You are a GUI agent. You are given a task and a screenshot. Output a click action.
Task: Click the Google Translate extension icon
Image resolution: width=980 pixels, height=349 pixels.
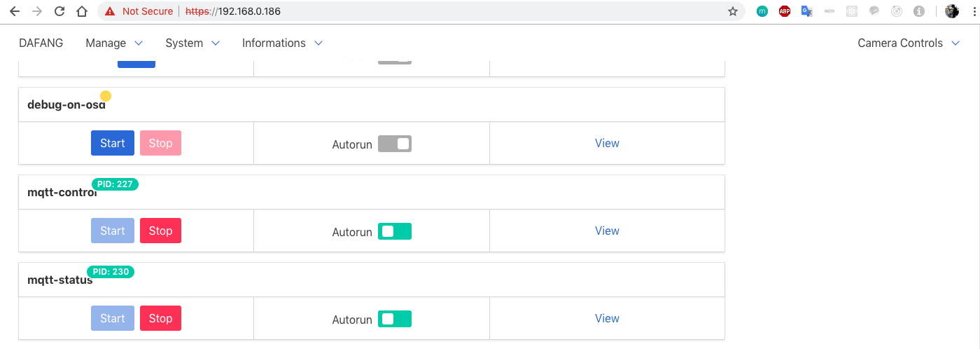807,11
